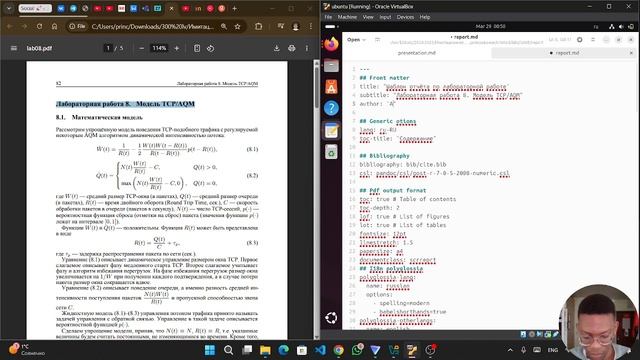
Task: Click the address bar zoom magnifier icon
Action: [x=224, y=26]
